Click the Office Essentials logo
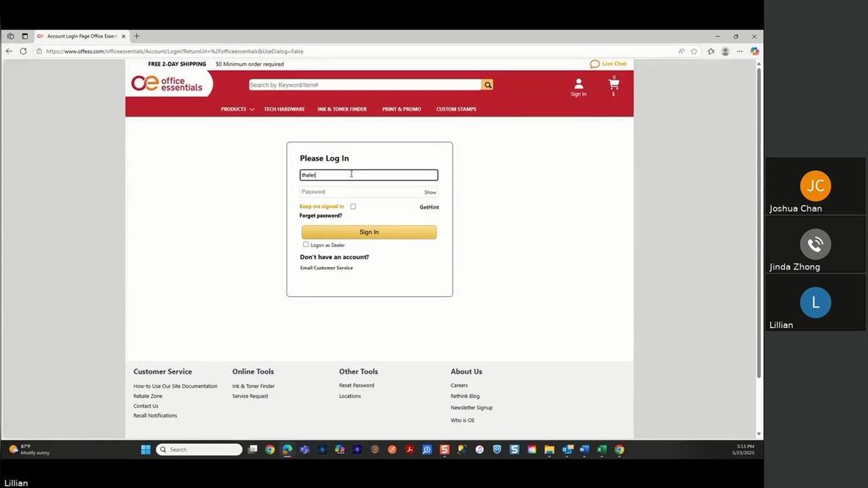 point(167,84)
